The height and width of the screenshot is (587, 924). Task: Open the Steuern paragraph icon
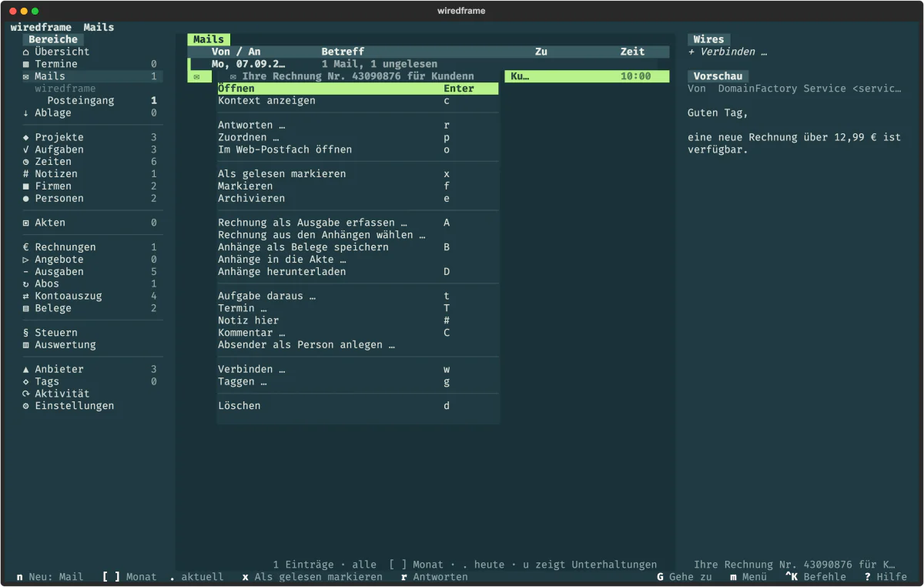point(25,333)
